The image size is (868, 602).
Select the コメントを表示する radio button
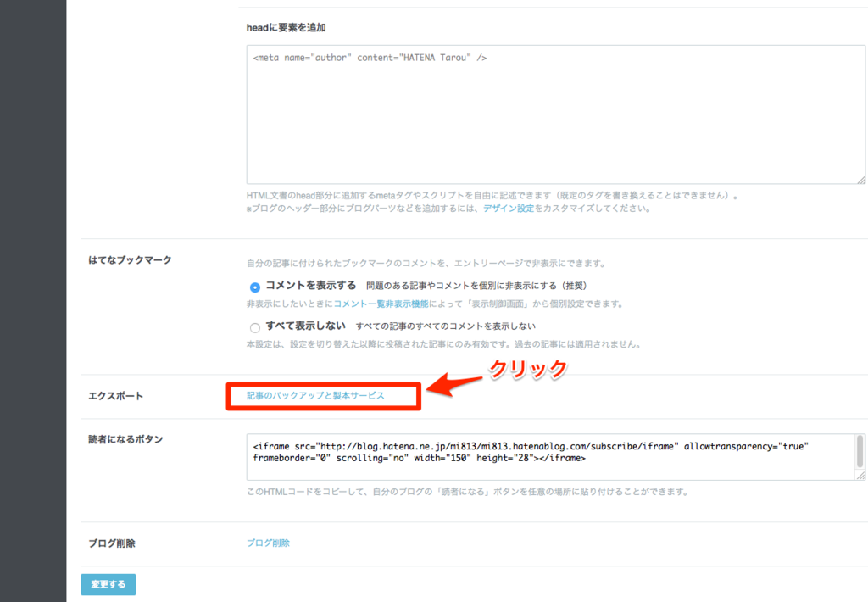(255, 287)
